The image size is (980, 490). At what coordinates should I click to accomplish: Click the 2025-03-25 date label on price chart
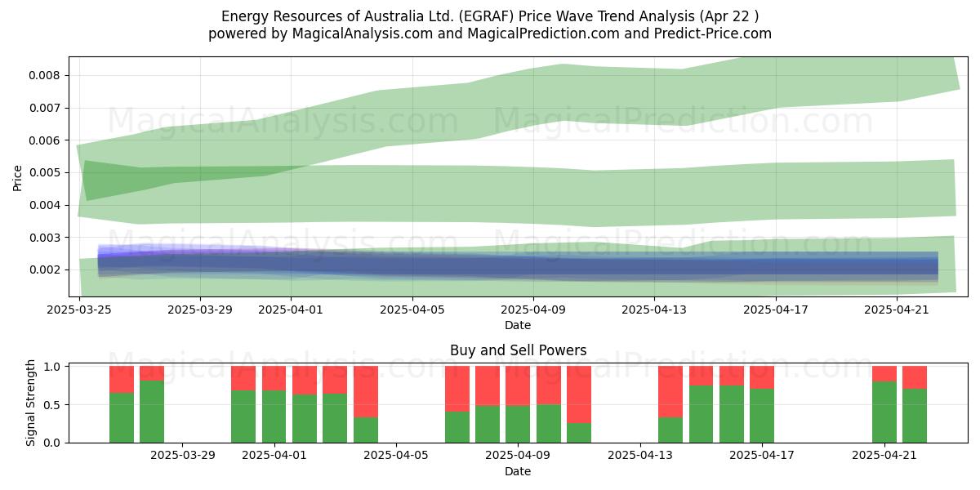tap(79, 310)
